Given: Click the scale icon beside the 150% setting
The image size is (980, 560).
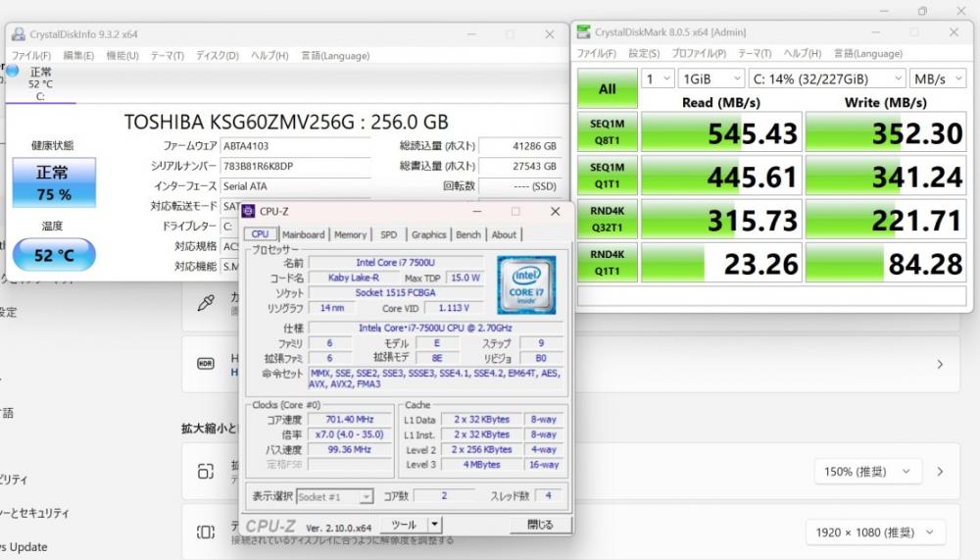Looking at the screenshot, I should coord(206,471).
